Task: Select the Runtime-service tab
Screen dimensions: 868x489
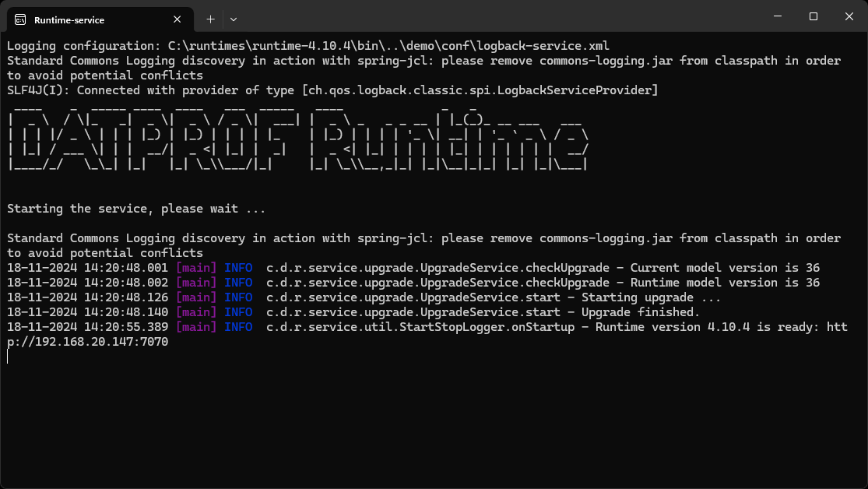Action: point(100,19)
